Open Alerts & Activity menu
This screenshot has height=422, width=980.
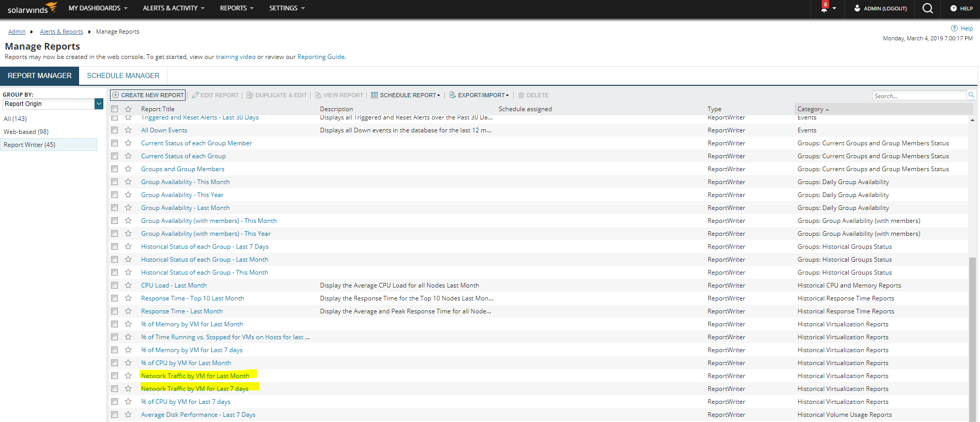coord(174,8)
